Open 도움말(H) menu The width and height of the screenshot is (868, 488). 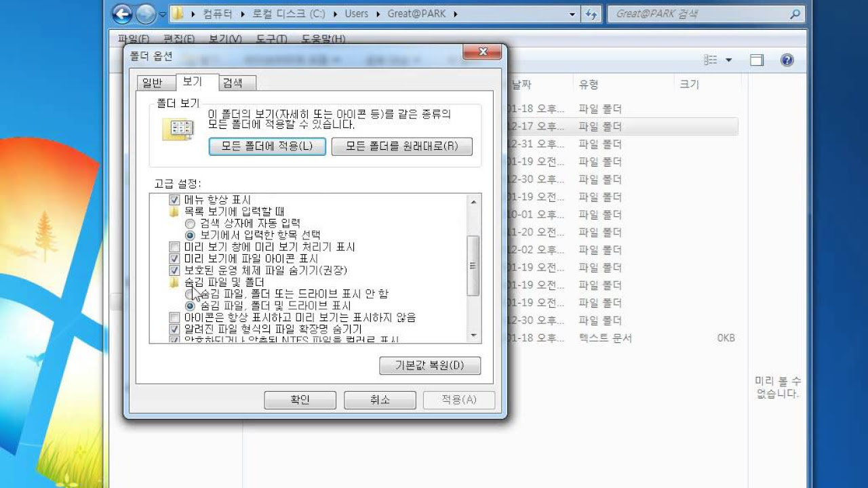coord(323,39)
